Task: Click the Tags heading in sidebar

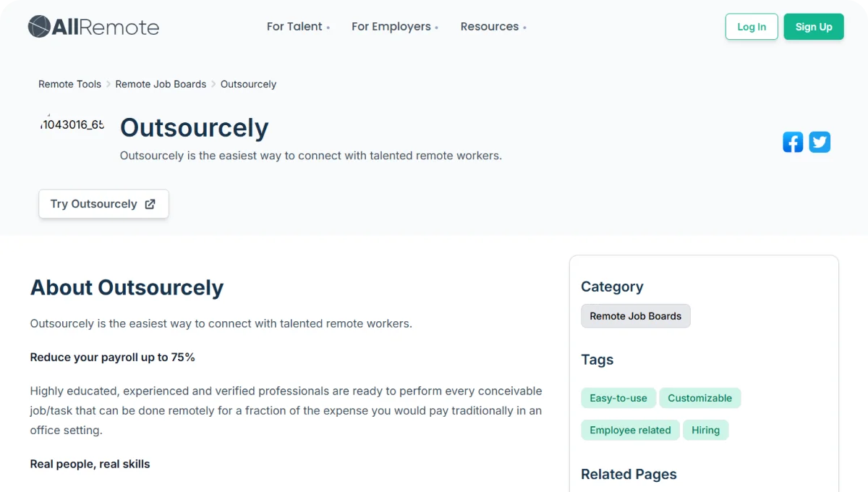Action: click(x=597, y=360)
